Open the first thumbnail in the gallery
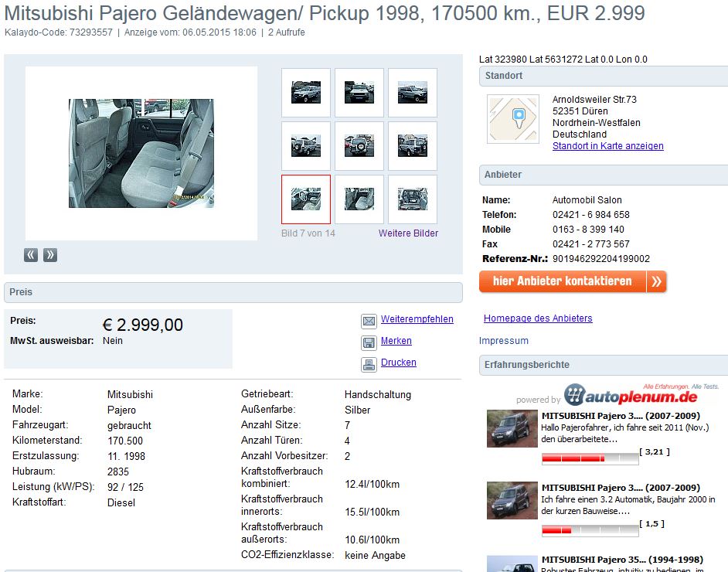Screen dimensions: 728x572 point(306,93)
